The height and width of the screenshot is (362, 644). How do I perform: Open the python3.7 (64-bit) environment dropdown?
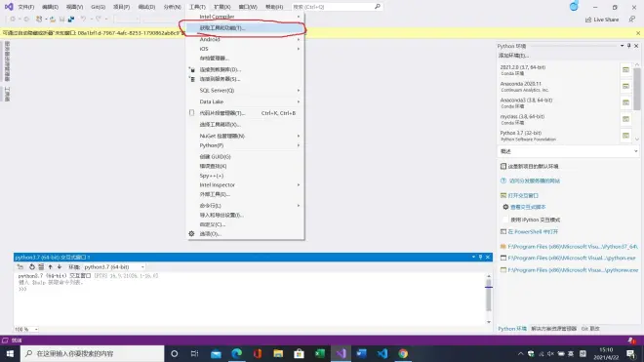coord(114,267)
